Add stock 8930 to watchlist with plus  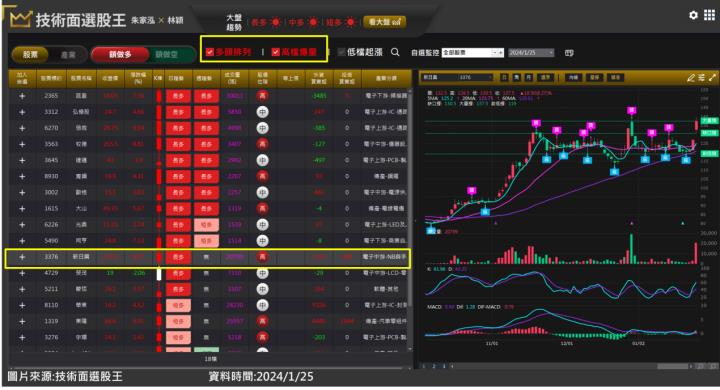(22, 176)
